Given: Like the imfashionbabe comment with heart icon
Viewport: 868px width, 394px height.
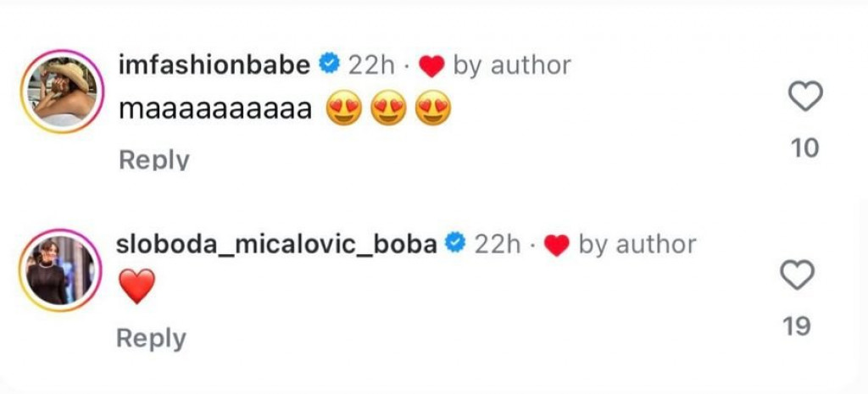Looking at the screenshot, I should point(805,98).
